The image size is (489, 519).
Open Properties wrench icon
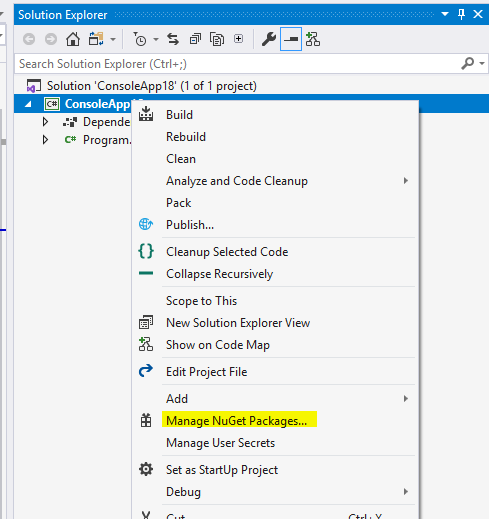(269, 39)
